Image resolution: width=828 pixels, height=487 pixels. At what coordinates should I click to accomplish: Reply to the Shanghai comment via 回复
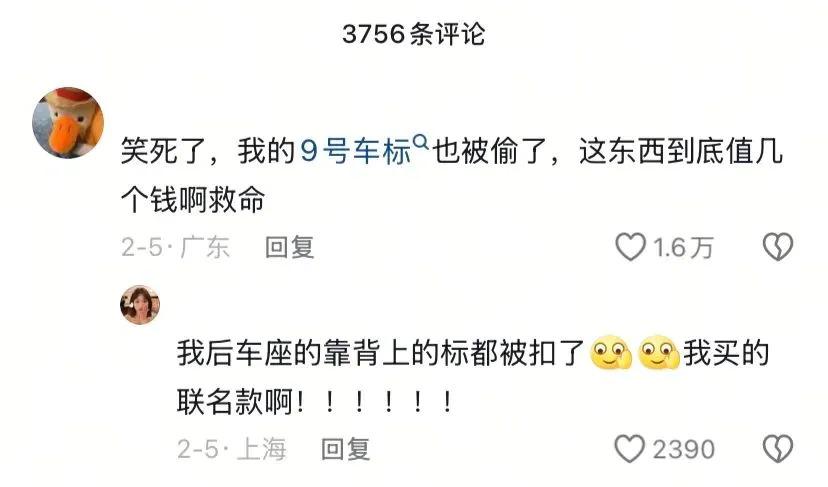click(345, 449)
